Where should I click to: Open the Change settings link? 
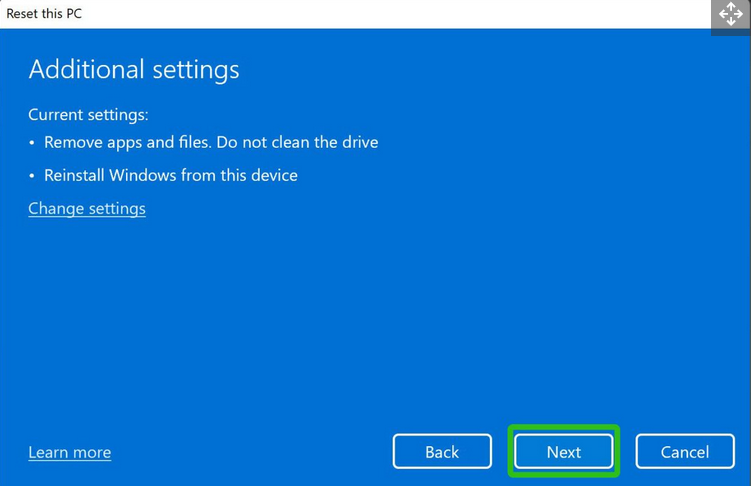[x=87, y=208]
